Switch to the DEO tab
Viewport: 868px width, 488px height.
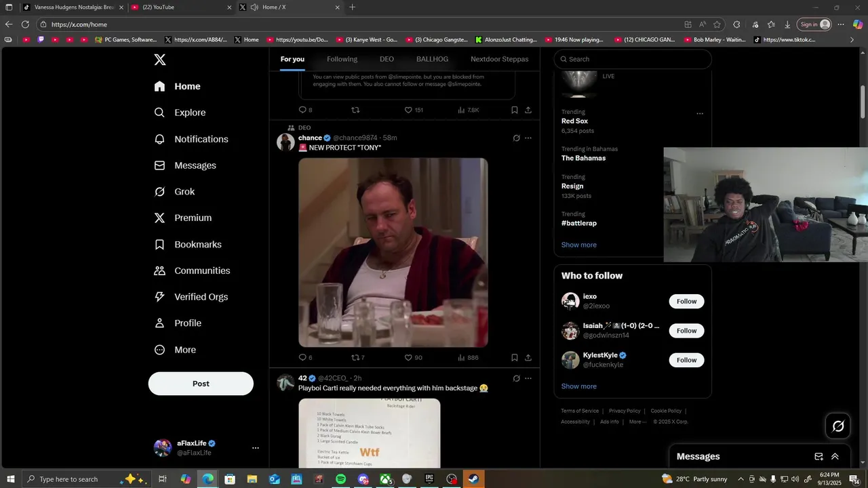[387, 59]
